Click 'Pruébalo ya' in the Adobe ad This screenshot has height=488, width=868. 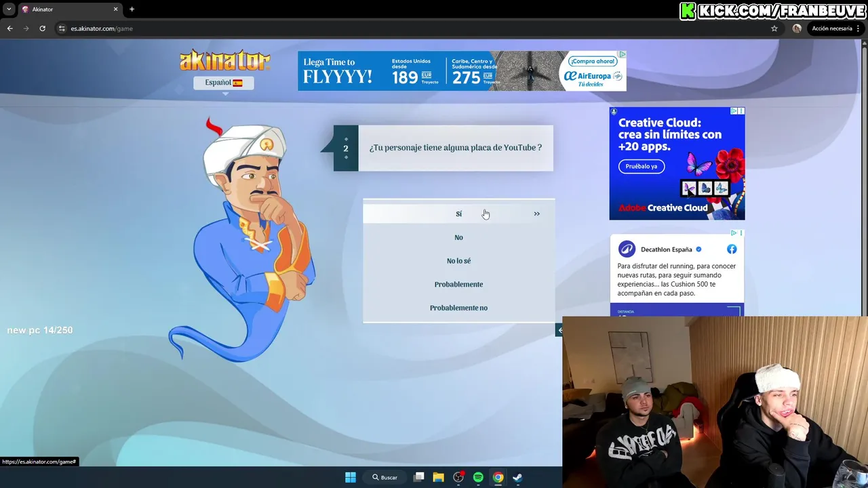pyautogui.click(x=642, y=166)
